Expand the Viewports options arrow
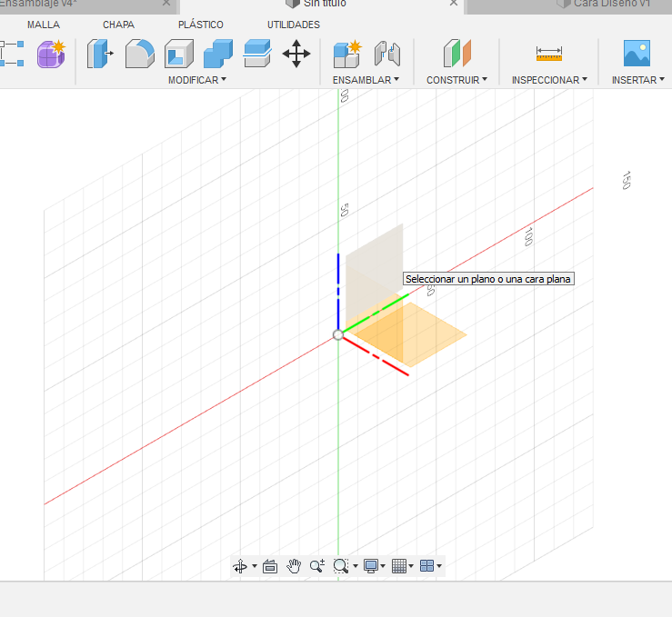 click(x=439, y=566)
